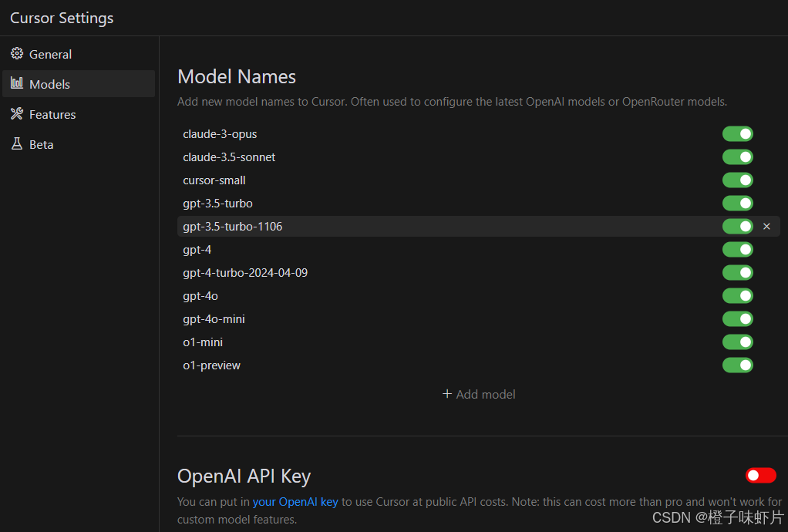
Task: Toggle the gpt-3.5-turbo-1106 model switch
Action: pos(737,227)
